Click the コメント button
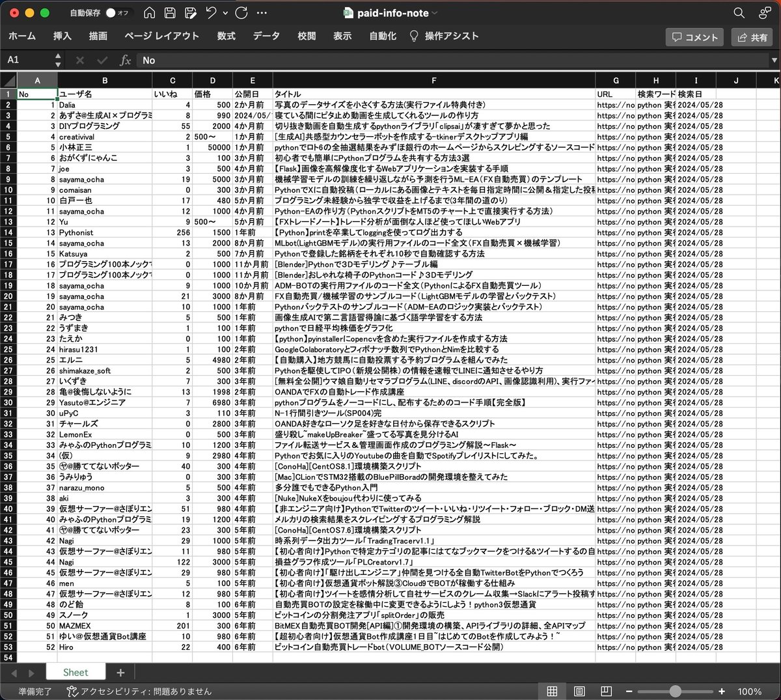The image size is (781, 700). point(694,37)
